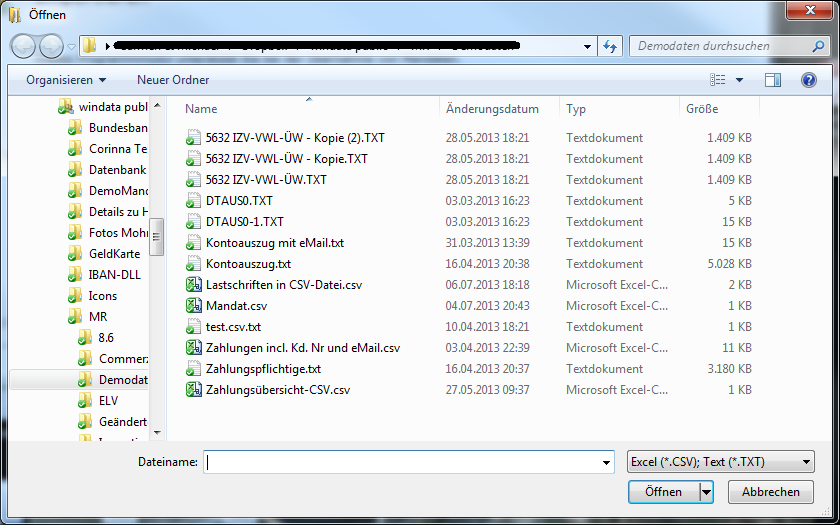Refresh the folder with the refresh icon
Image resolution: width=840 pixels, height=525 pixels.
tap(610, 47)
